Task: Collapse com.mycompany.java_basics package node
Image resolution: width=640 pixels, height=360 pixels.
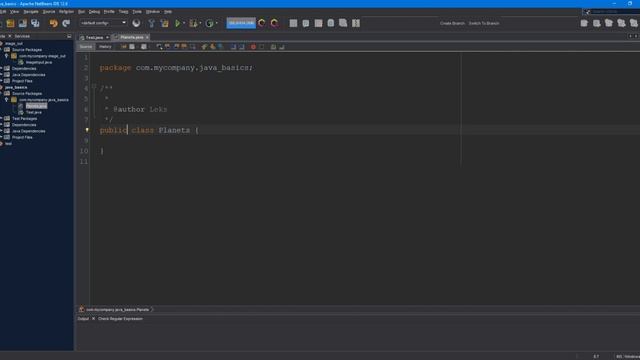Action: pyautogui.click(x=6, y=100)
